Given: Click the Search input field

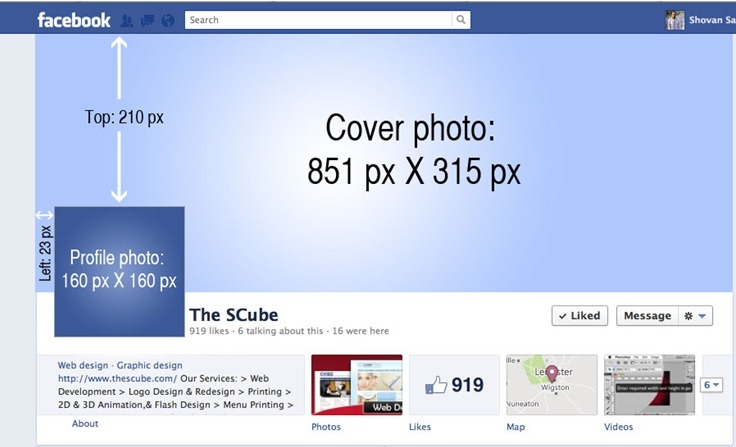Looking at the screenshot, I should pos(319,20).
